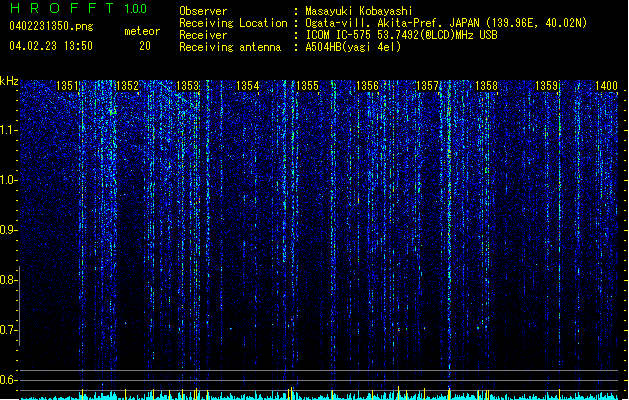The image size is (629, 400).
Task: Click the Receiving Location label
Action: tap(233, 23)
